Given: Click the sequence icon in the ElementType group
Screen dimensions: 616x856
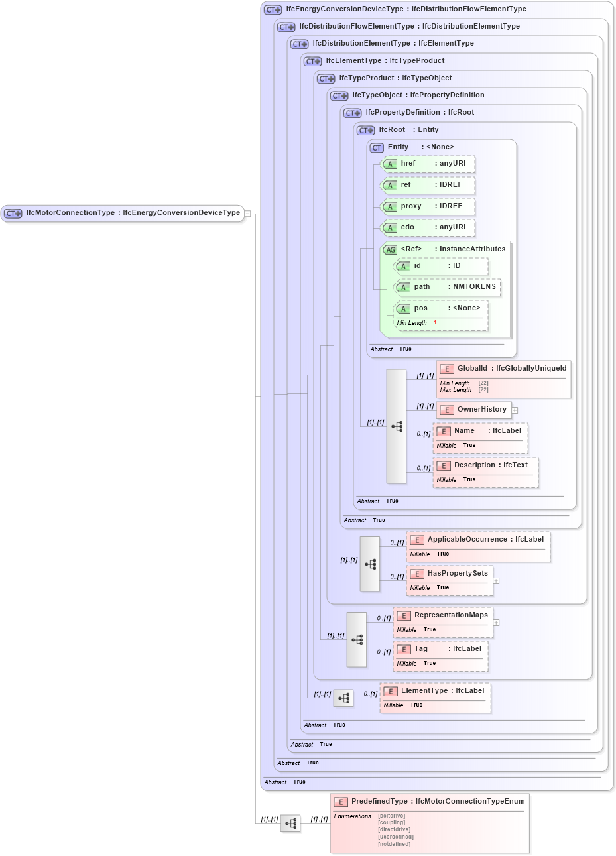Looking at the screenshot, I should pos(344,697).
